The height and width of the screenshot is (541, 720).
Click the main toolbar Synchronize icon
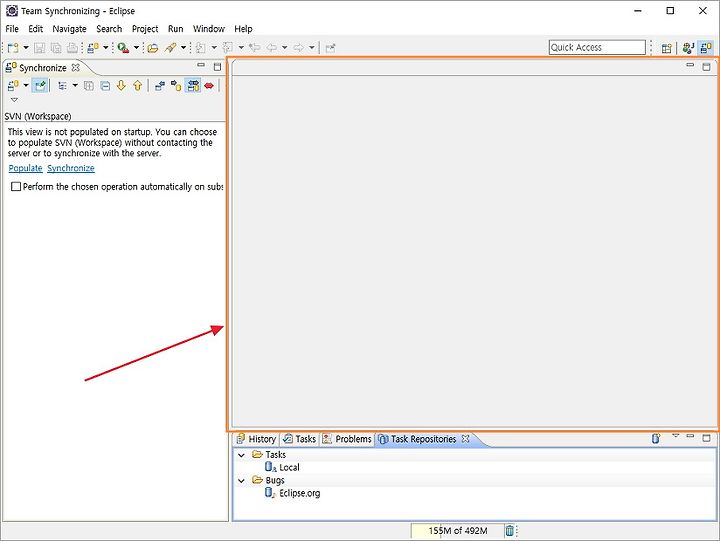(93, 48)
